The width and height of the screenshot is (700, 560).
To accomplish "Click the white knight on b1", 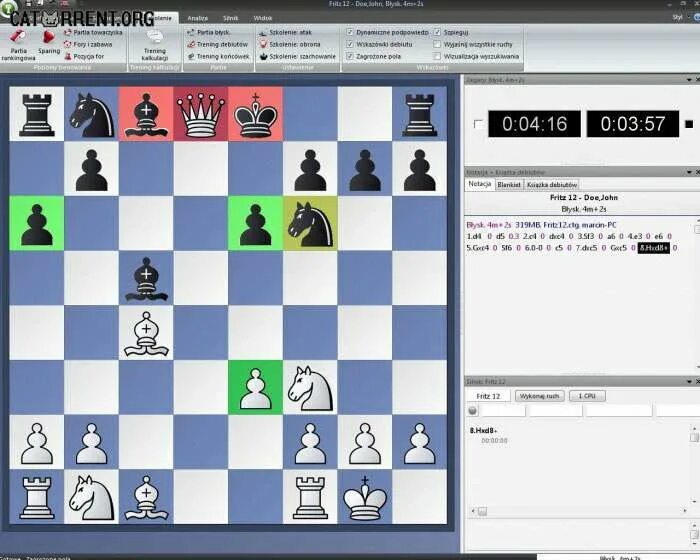I will [x=91, y=497].
